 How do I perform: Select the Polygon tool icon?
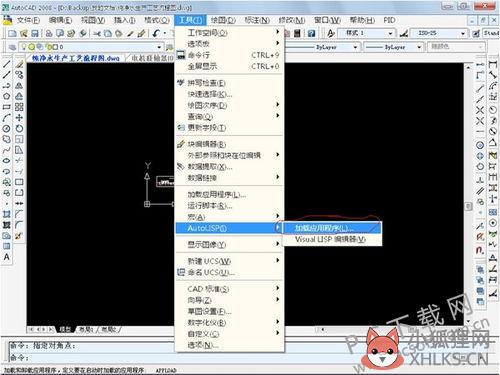[x=6, y=96]
